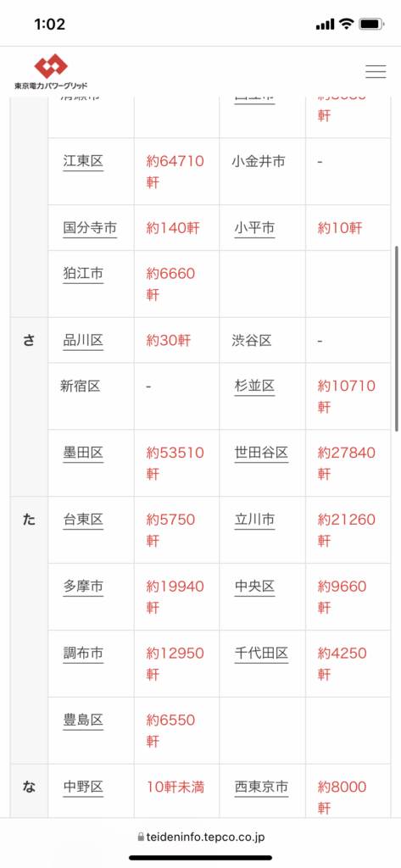Open the 江東区 outage link
The width and height of the screenshot is (401, 868).
pos(83,162)
